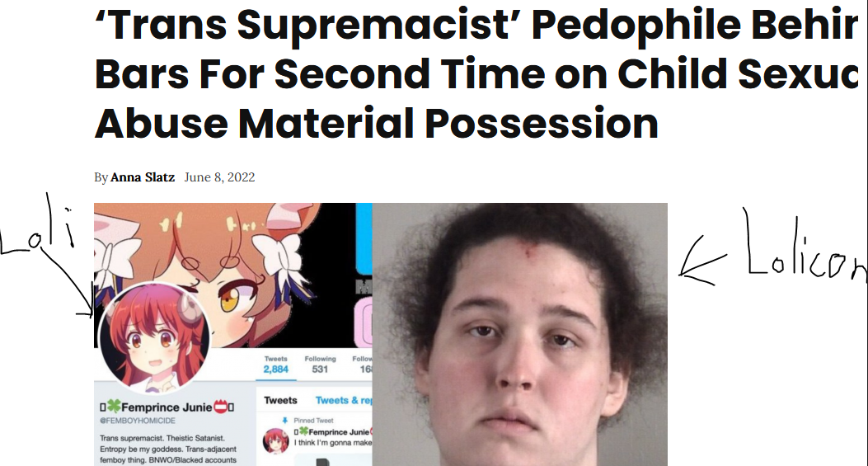This screenshot has height=466, width=868.
Task: Switch to the Tweets & replies tab
Action: (343, 401)
